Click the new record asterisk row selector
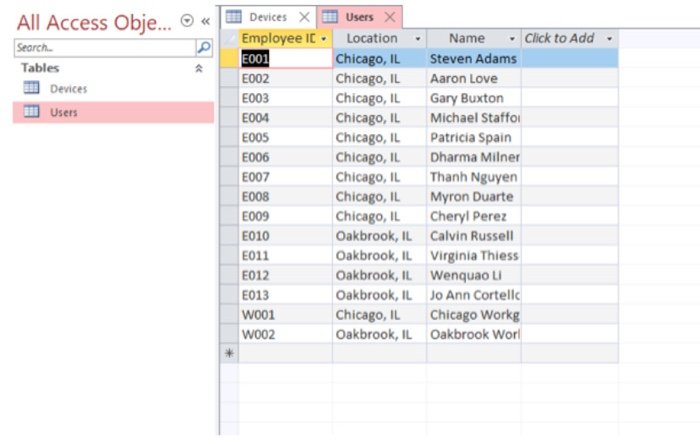This screenshot has height=444, width=700. [229, 353]
